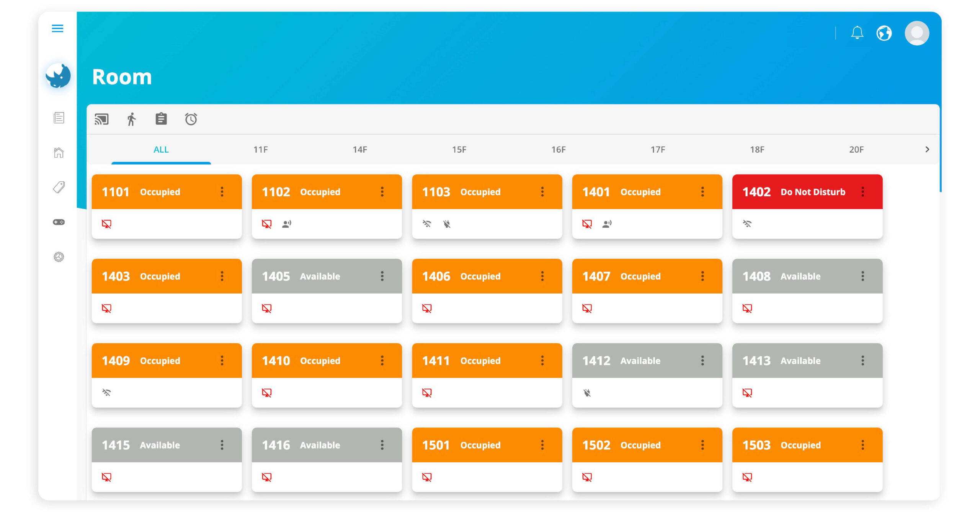Open room 1411 Occupied card

click(487, 375)
